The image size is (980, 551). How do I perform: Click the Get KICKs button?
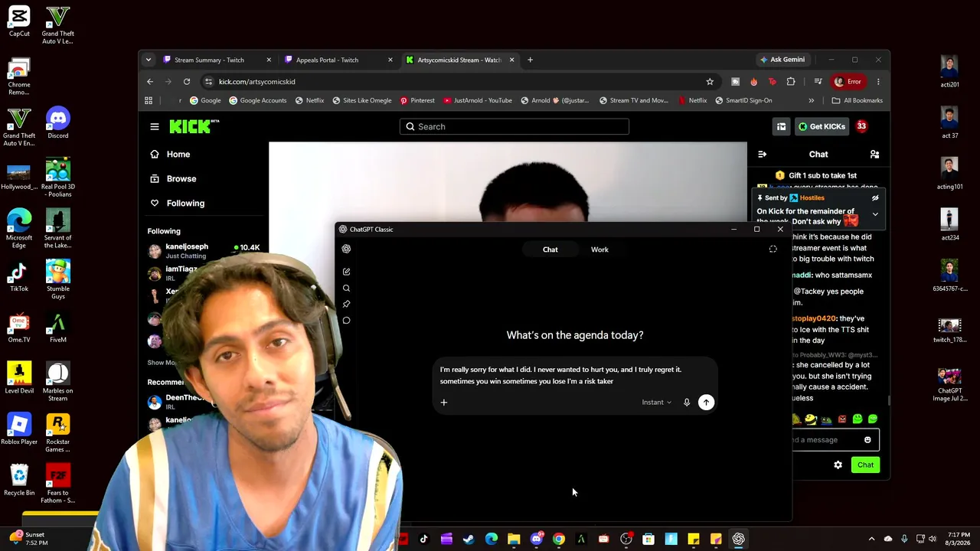point(822,127)
